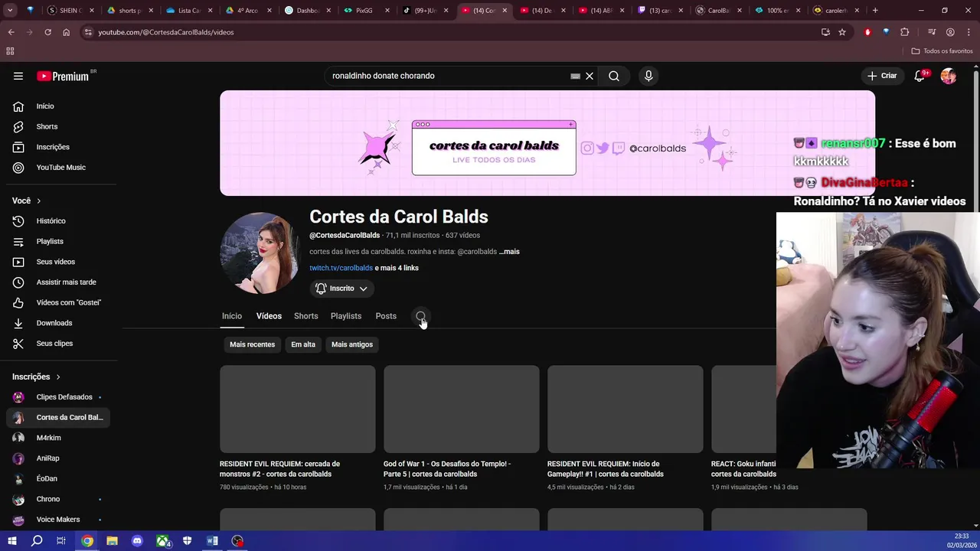Open AniRap subscription channel
The image size is (980, 551).
click(58, 458)
